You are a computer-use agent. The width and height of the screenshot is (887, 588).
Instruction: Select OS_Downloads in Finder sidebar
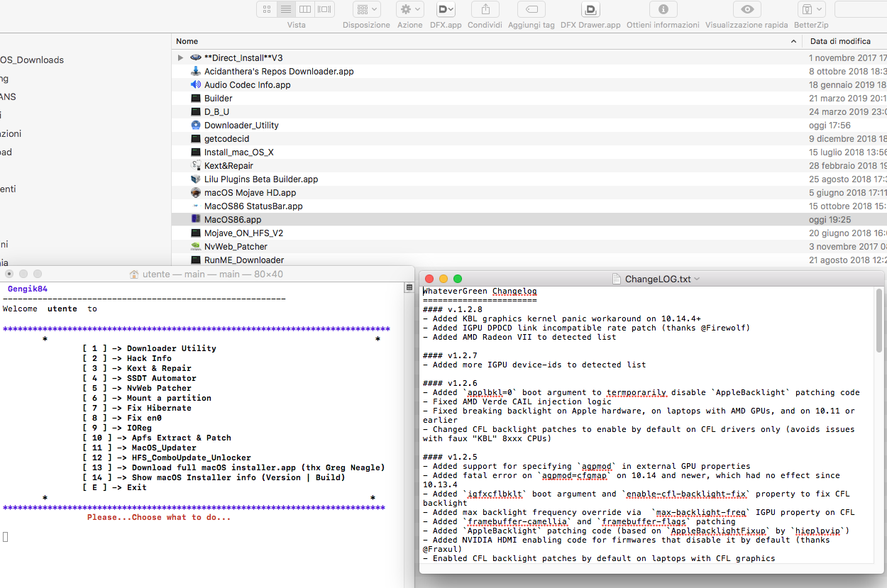coord(32,60)
